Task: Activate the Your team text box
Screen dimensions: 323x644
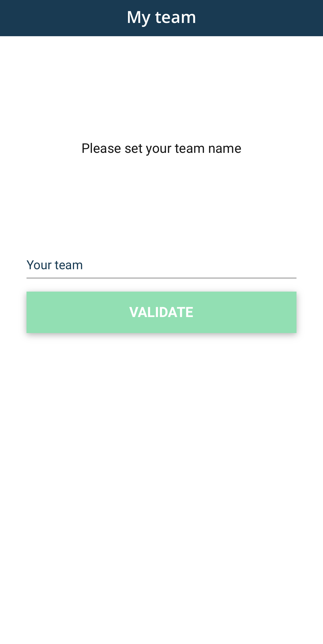Action: pyautogui.click(x=161, y=265)
